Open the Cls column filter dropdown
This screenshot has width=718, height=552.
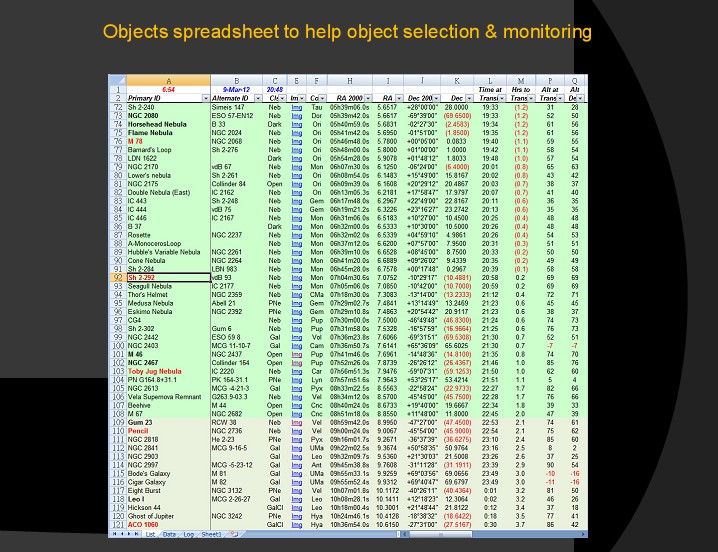[x=283, y=98]
